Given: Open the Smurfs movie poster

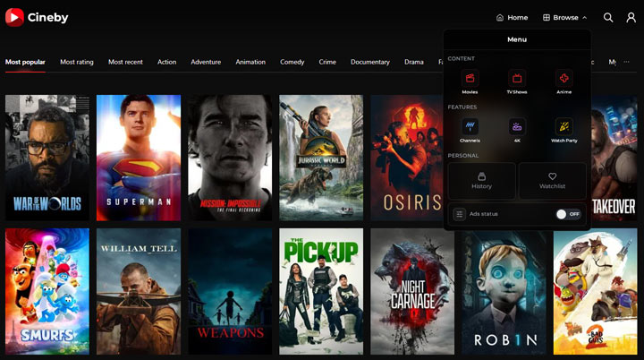Looking at the screenshot, I should 47,292.
